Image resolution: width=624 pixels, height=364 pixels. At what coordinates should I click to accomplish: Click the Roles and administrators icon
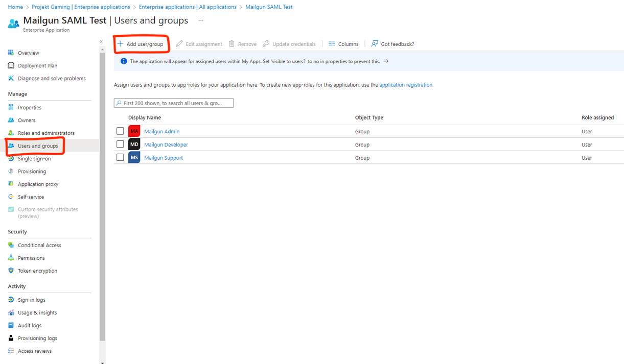[x=11, y=133]
